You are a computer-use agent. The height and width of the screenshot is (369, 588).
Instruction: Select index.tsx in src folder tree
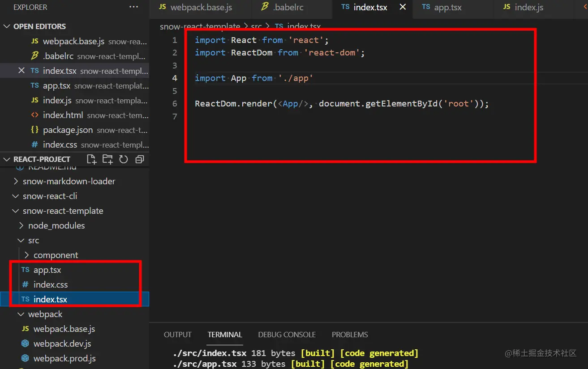point(74,299)
